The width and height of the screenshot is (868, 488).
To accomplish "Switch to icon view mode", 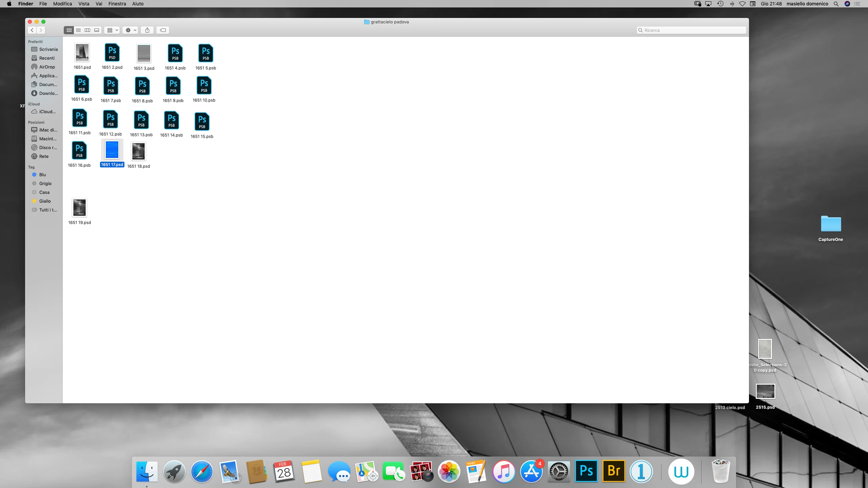I will click(69, 30).
